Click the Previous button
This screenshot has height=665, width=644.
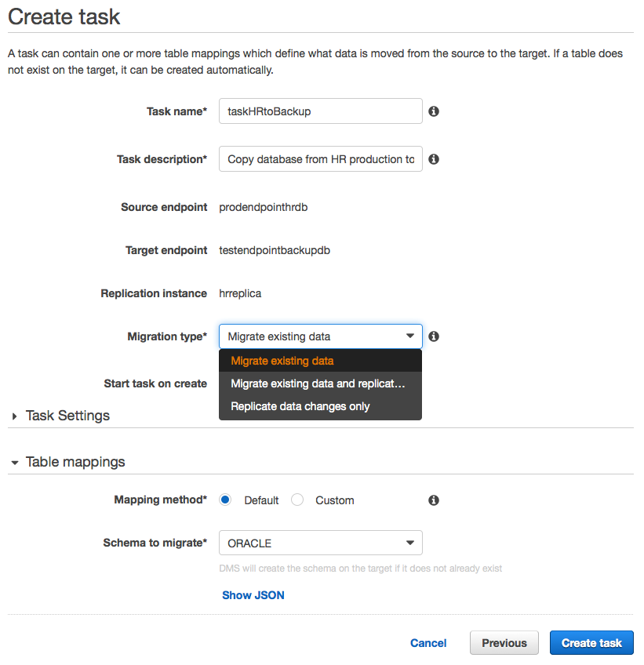click(504, 643)
